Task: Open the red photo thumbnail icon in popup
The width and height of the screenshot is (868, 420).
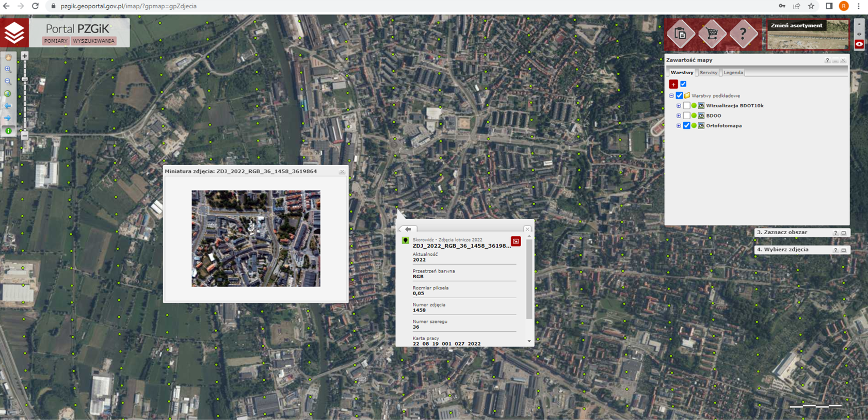Action: 516,241
